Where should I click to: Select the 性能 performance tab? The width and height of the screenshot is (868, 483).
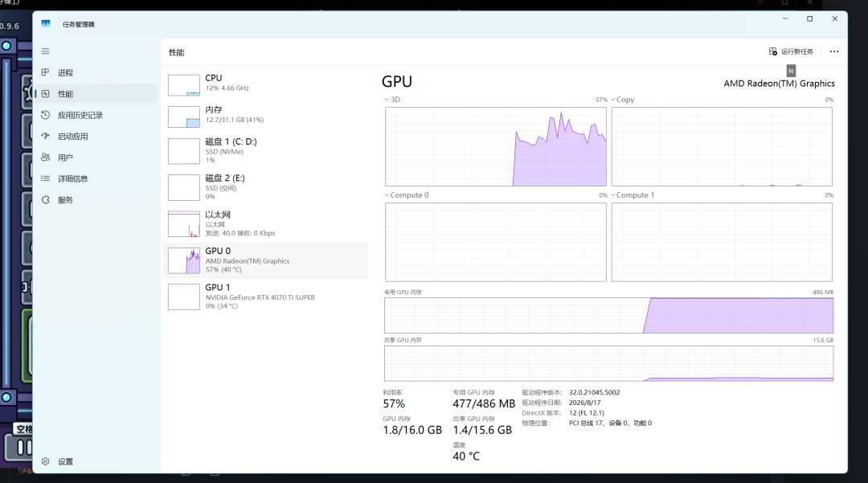(x=96, y=93)
